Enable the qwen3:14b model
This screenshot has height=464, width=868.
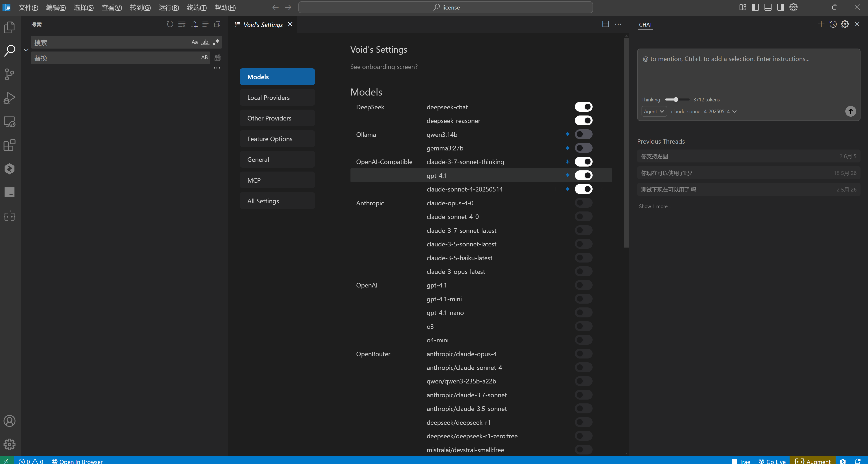tap(583, 134)
